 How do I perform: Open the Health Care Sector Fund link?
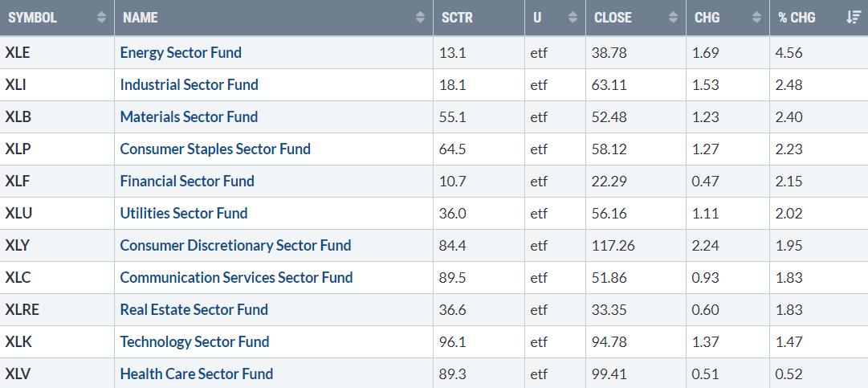[197, 374]
